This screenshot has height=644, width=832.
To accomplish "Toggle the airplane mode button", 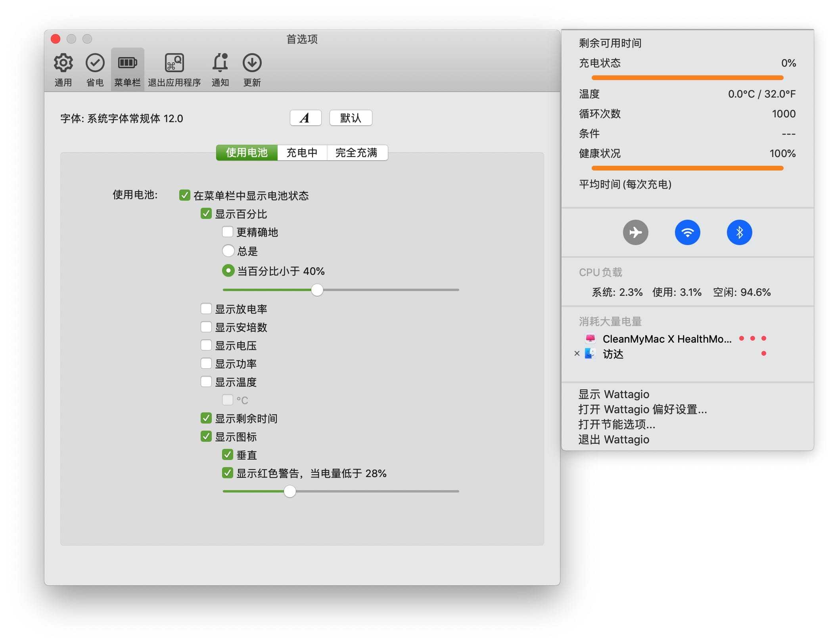I will click(635, 232).
